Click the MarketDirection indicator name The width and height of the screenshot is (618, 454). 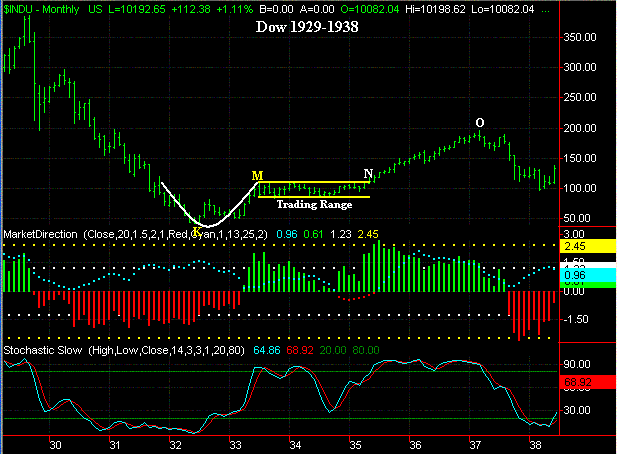coord(40,234)
